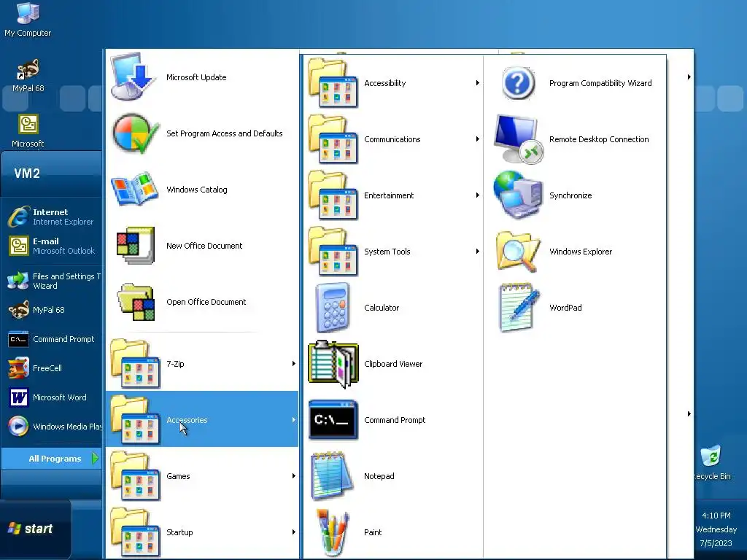Click the All Programs label
The width and height of the screenshot is (747, 560).
[x=55, y=459]
